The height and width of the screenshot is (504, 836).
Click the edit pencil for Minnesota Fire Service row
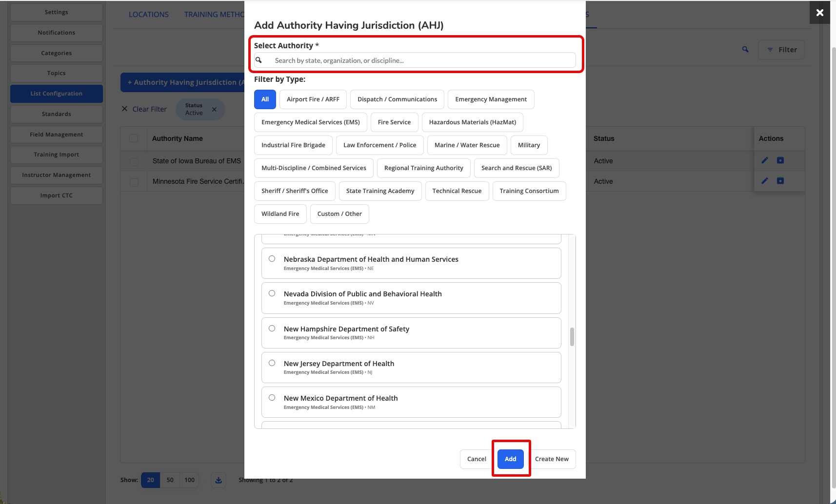click(x=765, y=181)
